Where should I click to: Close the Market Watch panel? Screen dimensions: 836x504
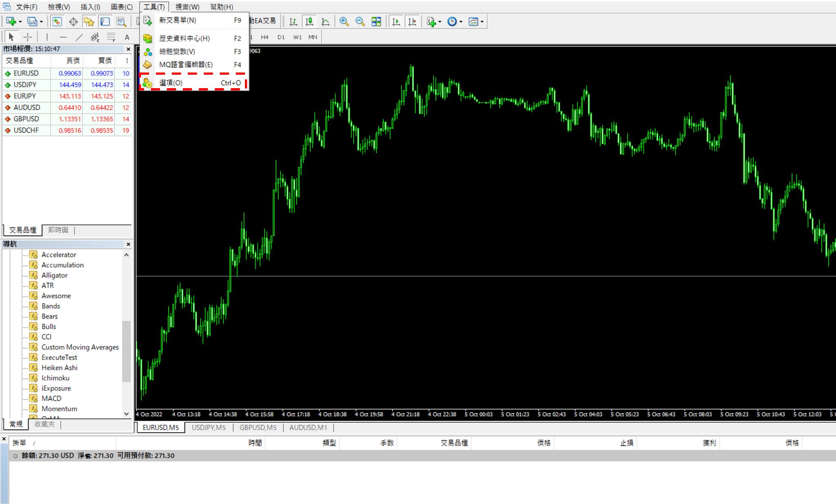pos(129,49)
